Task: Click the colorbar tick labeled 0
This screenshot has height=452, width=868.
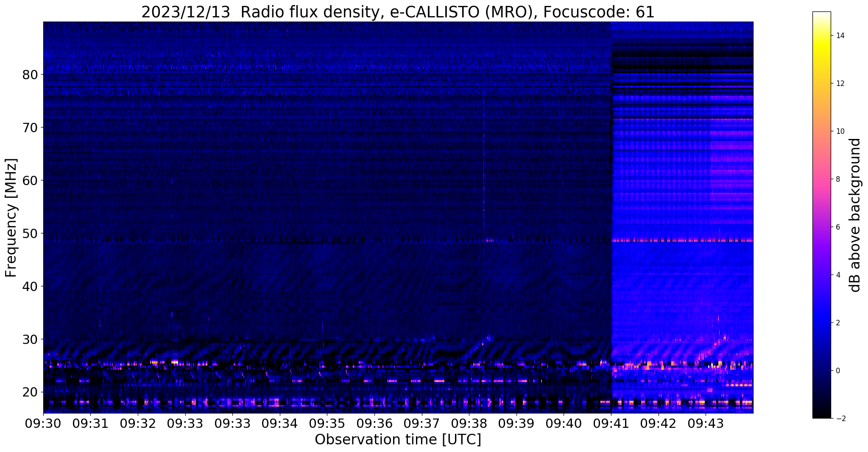Action: [837, 371]
